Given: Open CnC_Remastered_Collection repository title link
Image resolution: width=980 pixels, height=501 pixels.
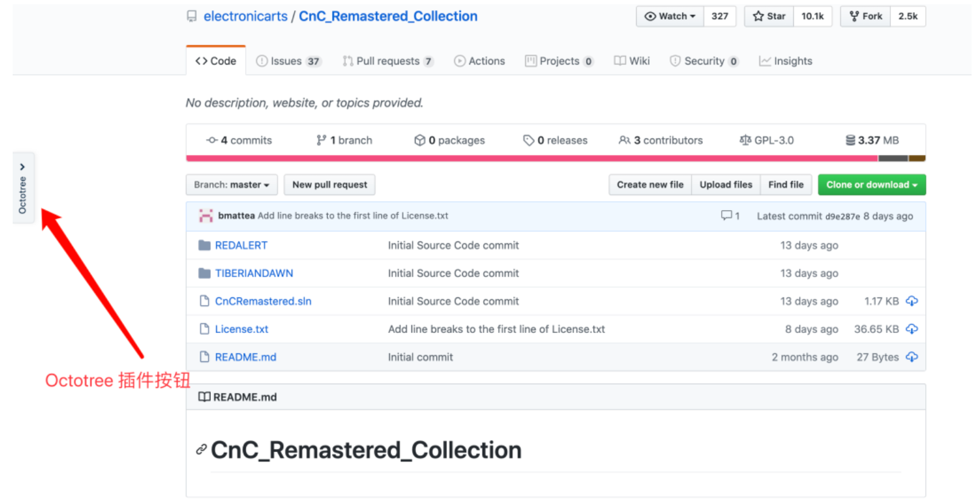Looking at the screenshot, I should (388, 16).
